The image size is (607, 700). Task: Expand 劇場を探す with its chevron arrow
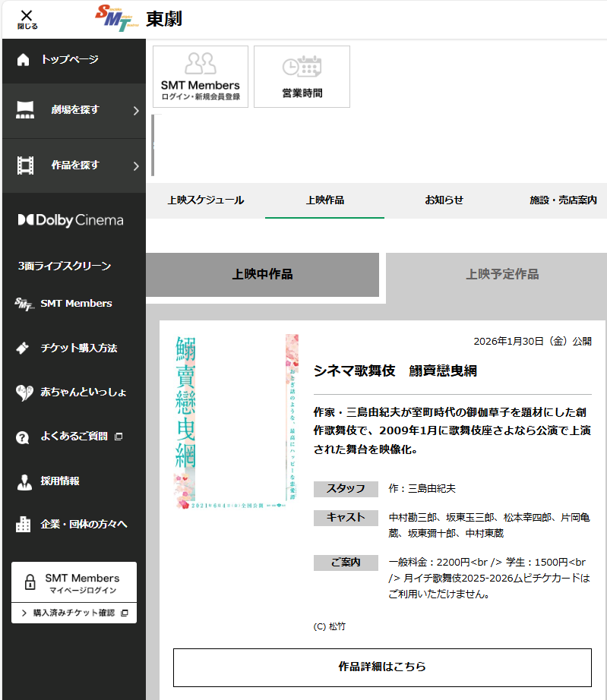pos(136,110)
